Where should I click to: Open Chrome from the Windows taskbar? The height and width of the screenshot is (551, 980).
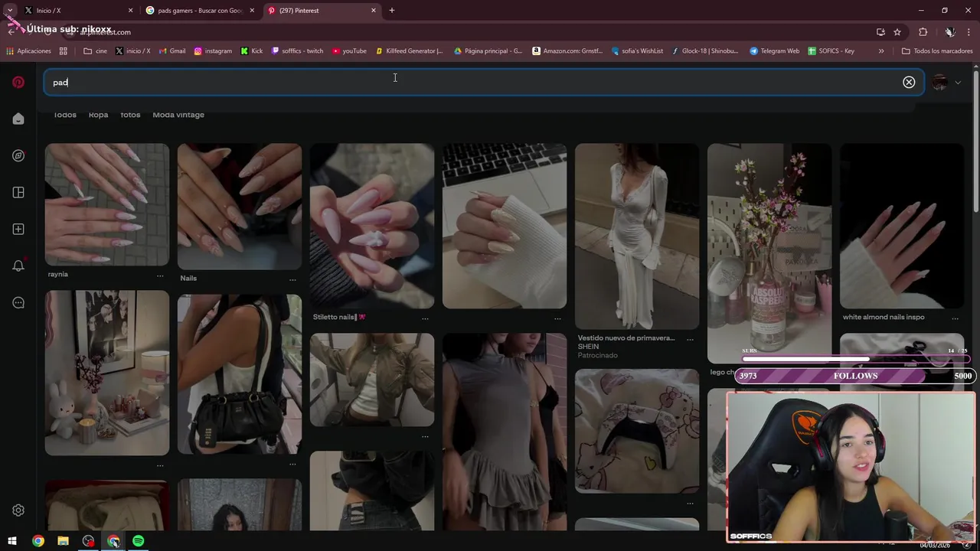coord(38,541)
